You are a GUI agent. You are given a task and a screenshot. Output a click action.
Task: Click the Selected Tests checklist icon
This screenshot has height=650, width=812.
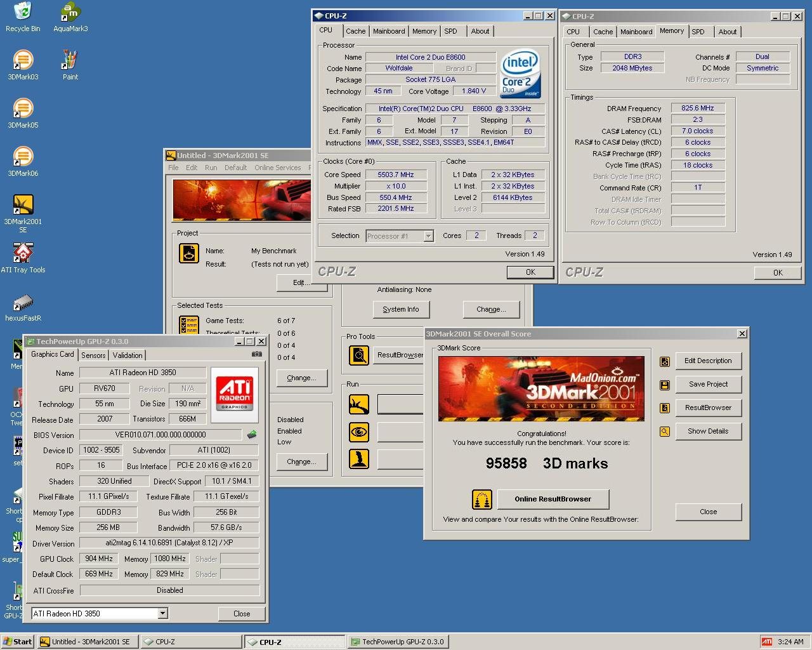(189, 324)
